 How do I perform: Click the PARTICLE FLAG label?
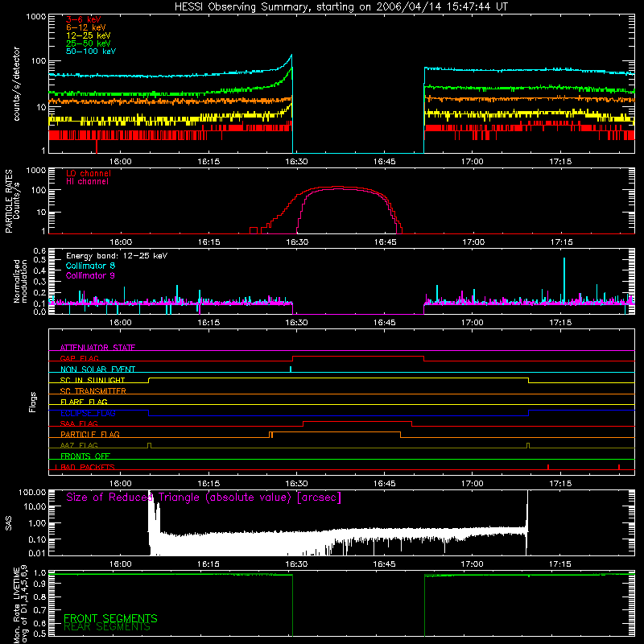click(x=90, y=434)
